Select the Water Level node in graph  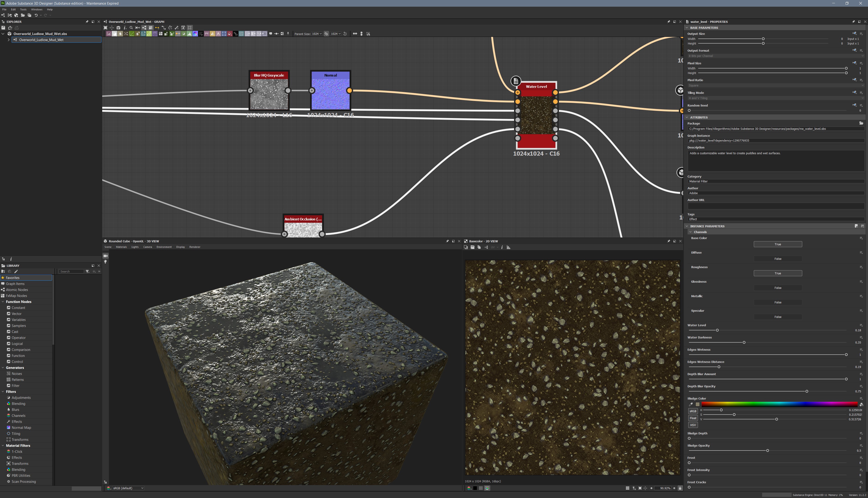[x=536, y=115]
